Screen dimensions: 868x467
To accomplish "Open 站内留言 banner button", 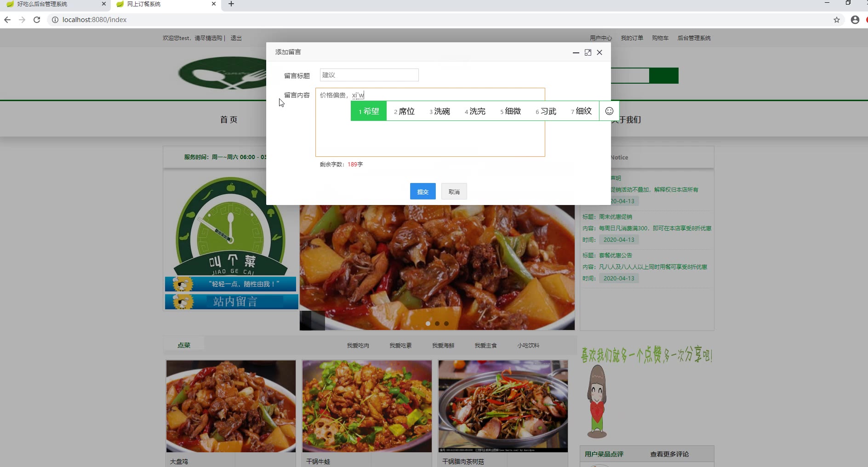I will (231, 302).
